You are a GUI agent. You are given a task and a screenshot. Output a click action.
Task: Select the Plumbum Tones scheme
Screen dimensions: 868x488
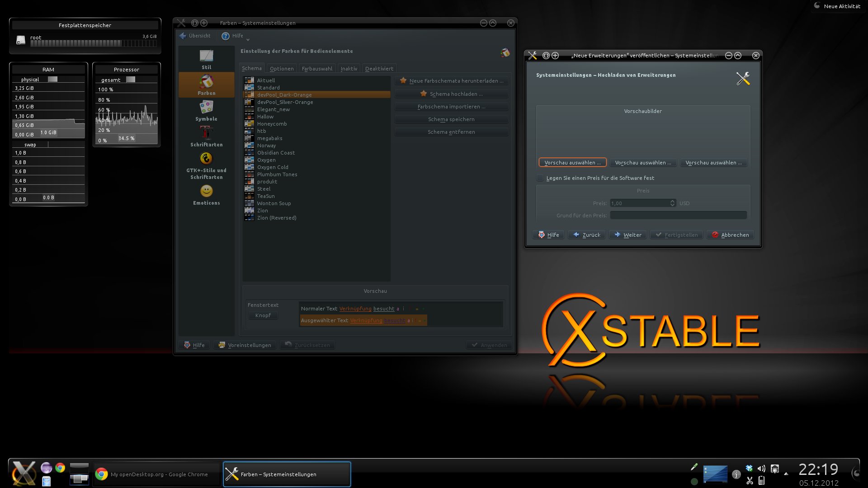point(316,174)
